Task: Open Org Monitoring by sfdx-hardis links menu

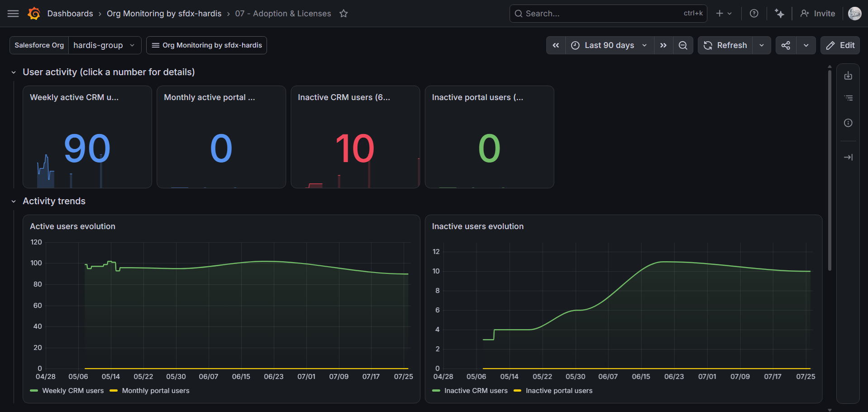Action: (206, 45)
